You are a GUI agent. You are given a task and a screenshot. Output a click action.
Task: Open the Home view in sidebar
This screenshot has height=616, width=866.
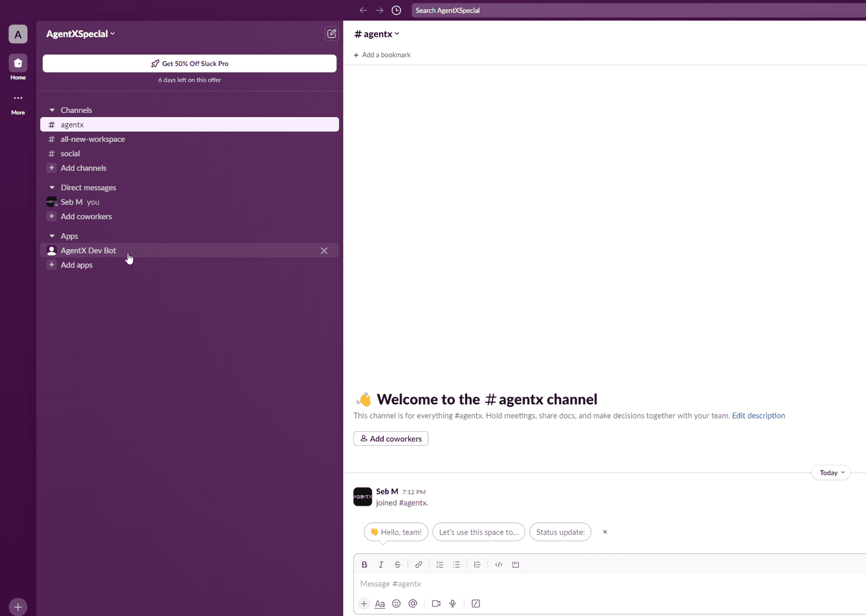click(x=18, y=67)
